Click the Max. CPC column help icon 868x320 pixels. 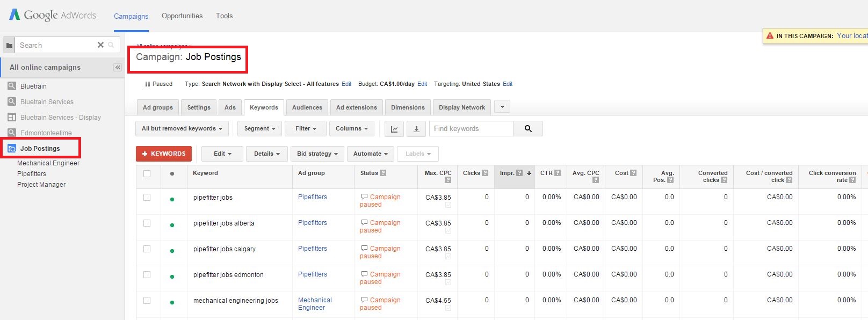pos(448,180)
